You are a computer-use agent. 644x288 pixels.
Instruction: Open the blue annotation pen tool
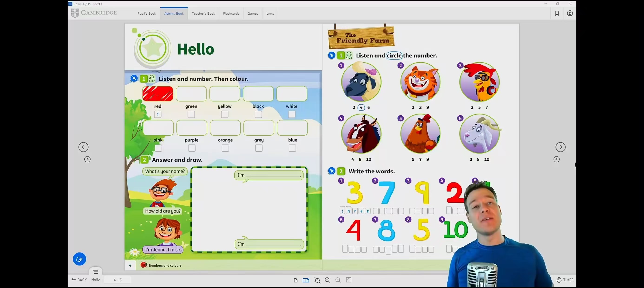coord(79,259)
